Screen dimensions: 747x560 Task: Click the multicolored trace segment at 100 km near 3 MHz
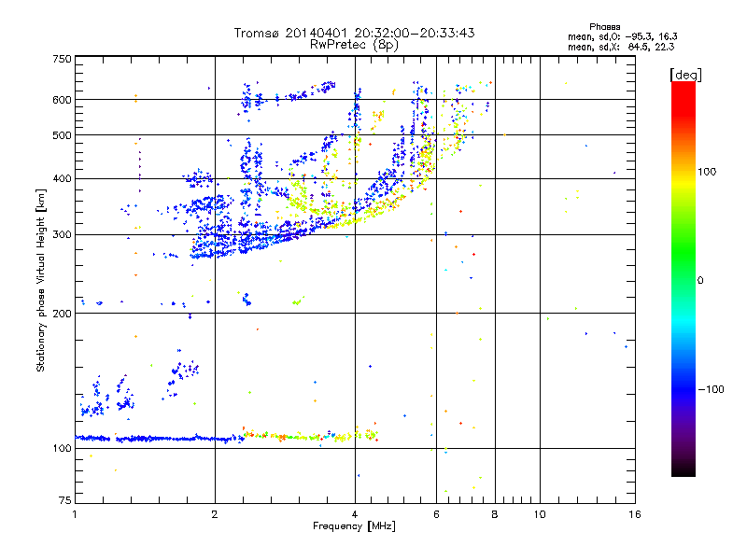click(310, 435)
